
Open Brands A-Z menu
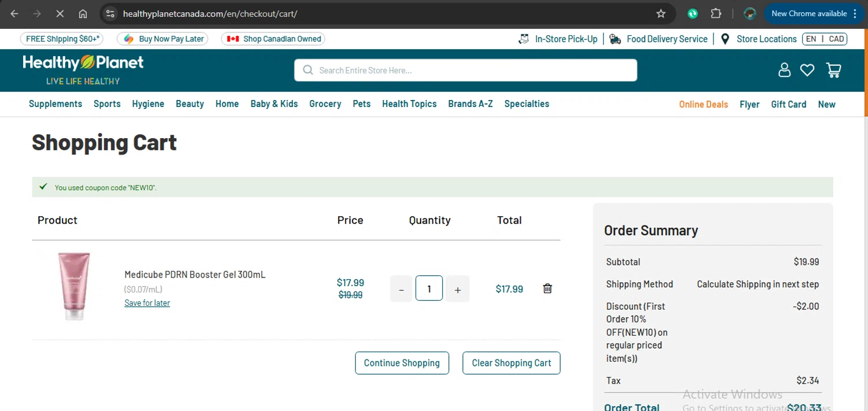[x=470, y=104]
